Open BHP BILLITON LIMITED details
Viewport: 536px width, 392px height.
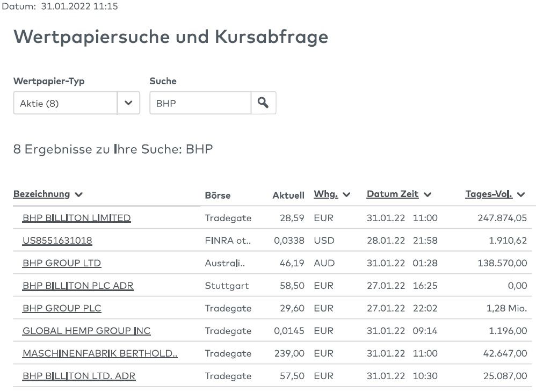[76, 217]
